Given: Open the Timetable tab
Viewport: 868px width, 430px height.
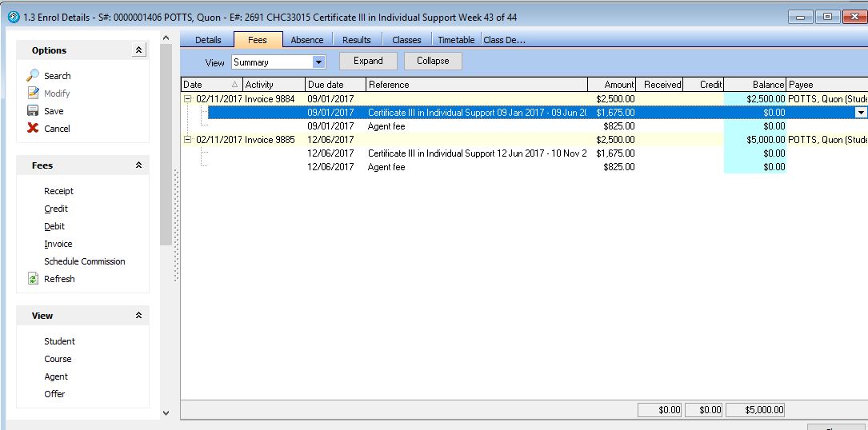Looking at the screenshot, I should 456,40.
